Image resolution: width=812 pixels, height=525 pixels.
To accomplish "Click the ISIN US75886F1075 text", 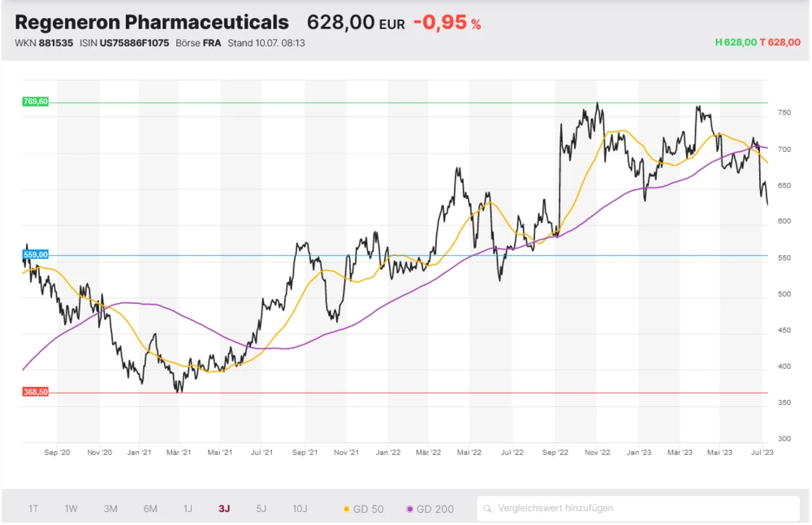I will click(135, 43).
